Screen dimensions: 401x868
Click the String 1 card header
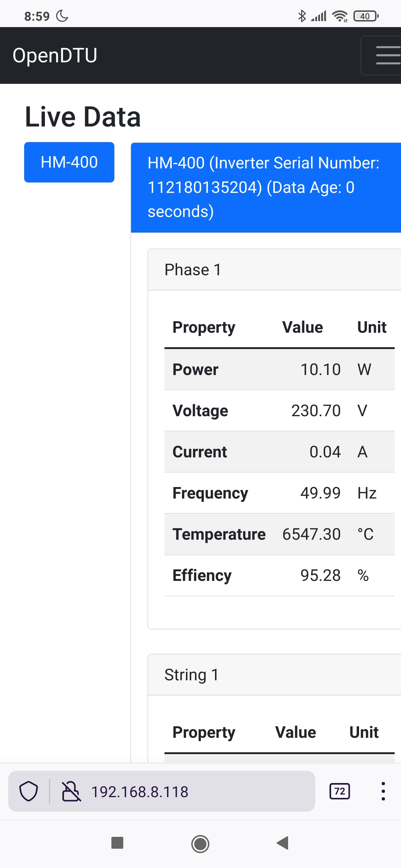274,675
